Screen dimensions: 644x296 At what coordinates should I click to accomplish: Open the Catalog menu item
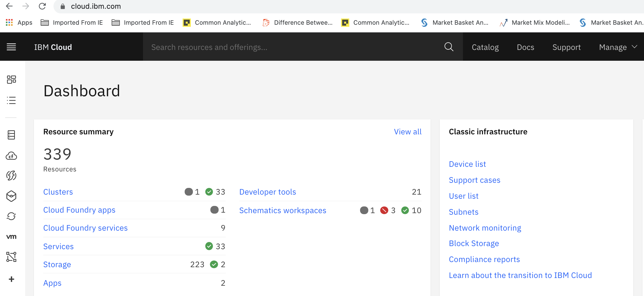pyautogui.click(x=485, y=47)
